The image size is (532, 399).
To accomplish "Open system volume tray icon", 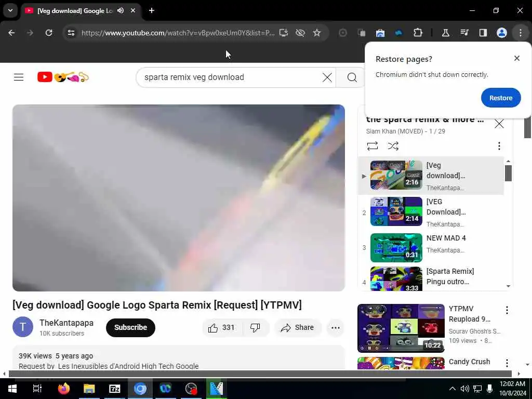I will (x=464, y=389).
